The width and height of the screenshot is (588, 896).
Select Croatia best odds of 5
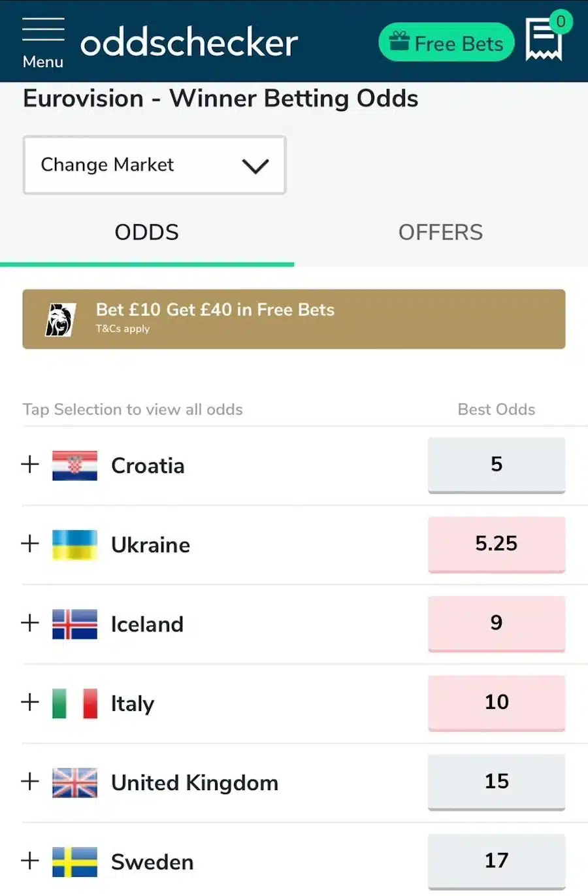coord(497,465)
